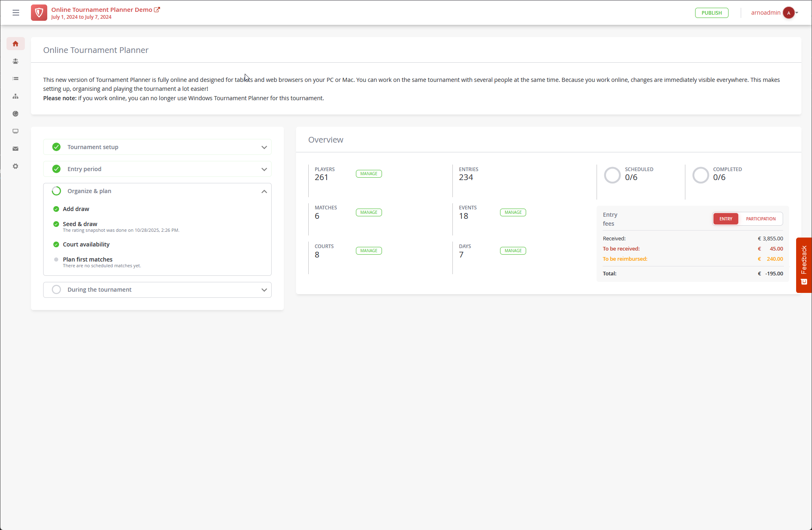Screen dimensions: 812x530
Task: Select the Entry fees toggle option
Action: click(726, 219)
